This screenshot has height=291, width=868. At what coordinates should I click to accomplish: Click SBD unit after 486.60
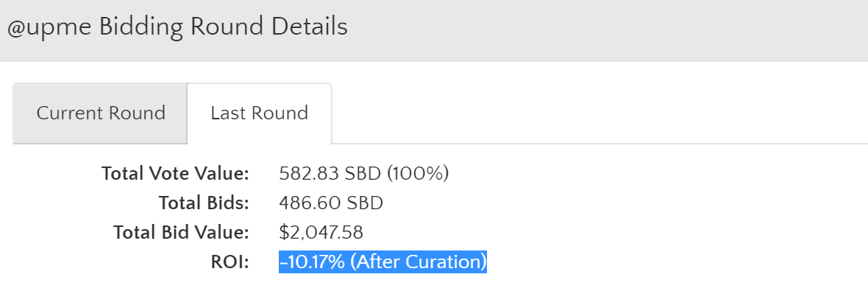pos(364,203)
